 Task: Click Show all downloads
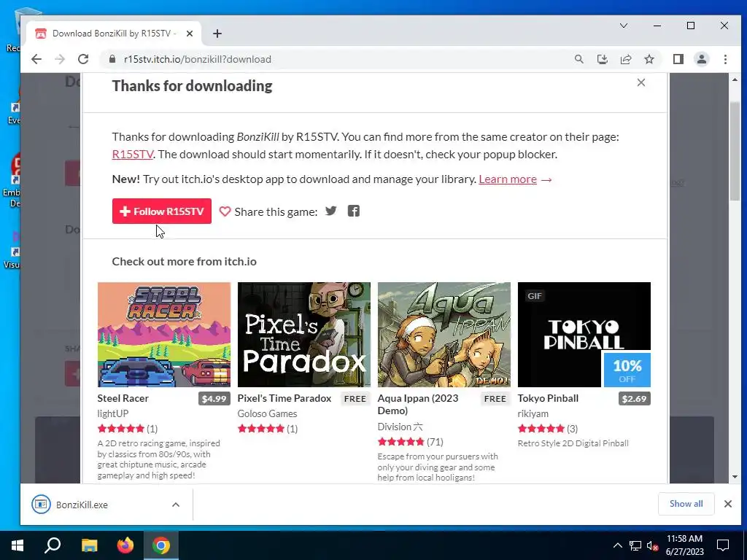[x=686, y=504]
